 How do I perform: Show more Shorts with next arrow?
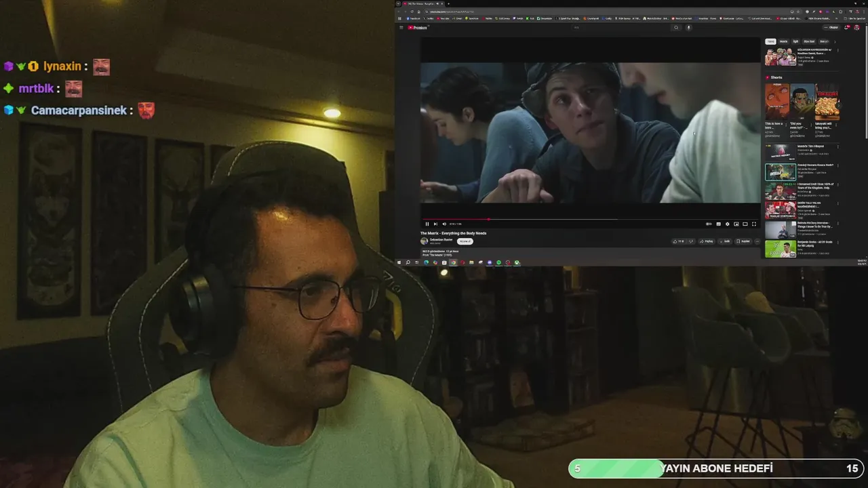pyautogui.click(x=839, y=106)
